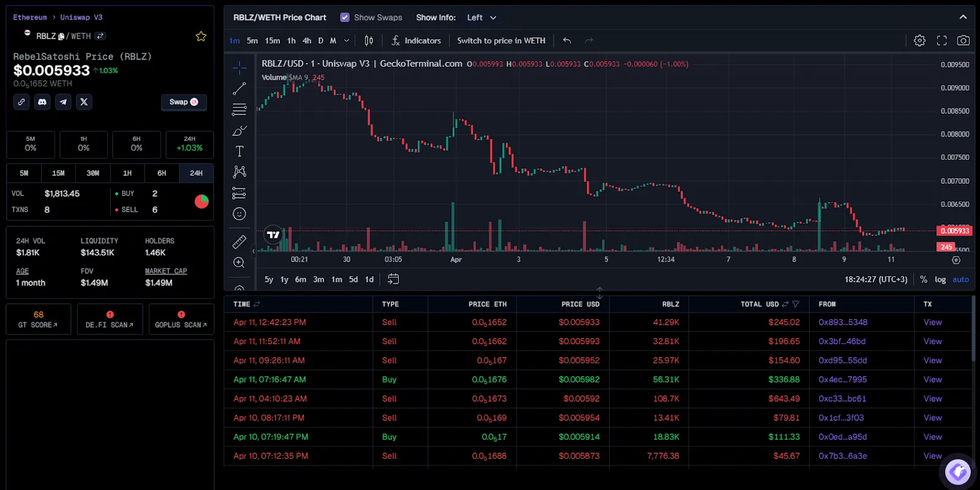The width and height of the screenshot is (980, 490).
Task: Open View link for 12:42:23 PM transaction
Action: [x=933, y=322]
